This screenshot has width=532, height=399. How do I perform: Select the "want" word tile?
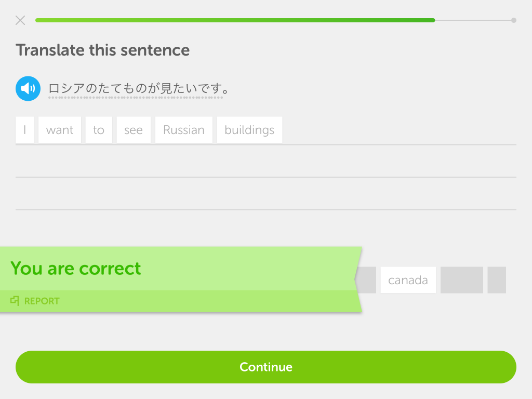click(60, 130)
